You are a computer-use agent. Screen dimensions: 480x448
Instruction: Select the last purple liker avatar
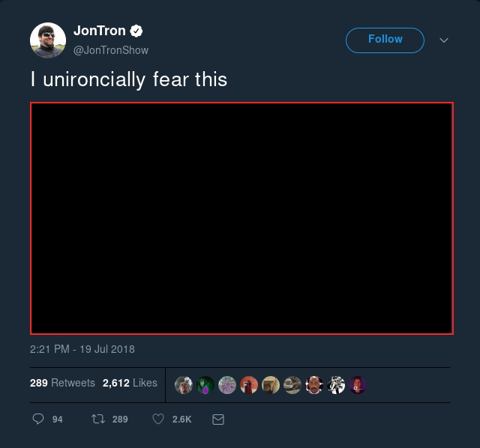click(x=358, y=385)
